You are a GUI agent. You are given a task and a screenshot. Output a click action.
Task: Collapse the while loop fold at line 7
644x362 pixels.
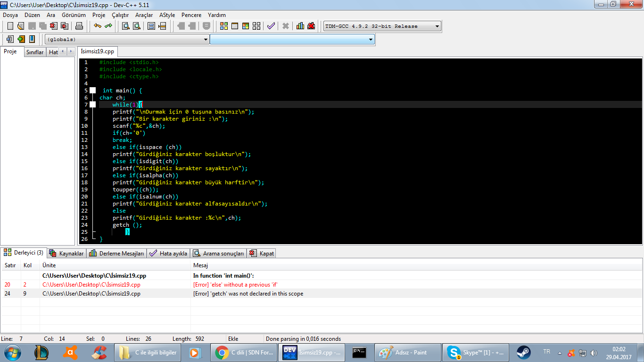[93, 105]
